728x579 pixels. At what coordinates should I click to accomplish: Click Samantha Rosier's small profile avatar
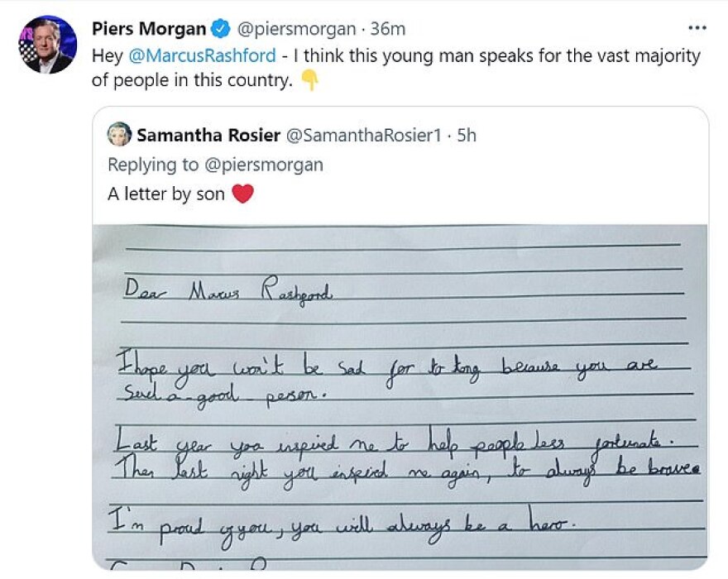click(119, 135)
